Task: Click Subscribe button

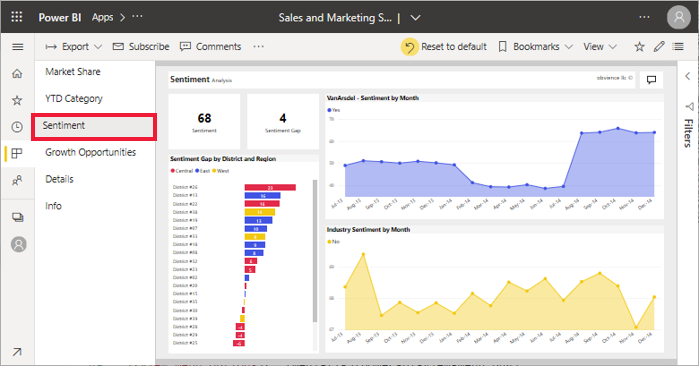Action: click(141, 47)
